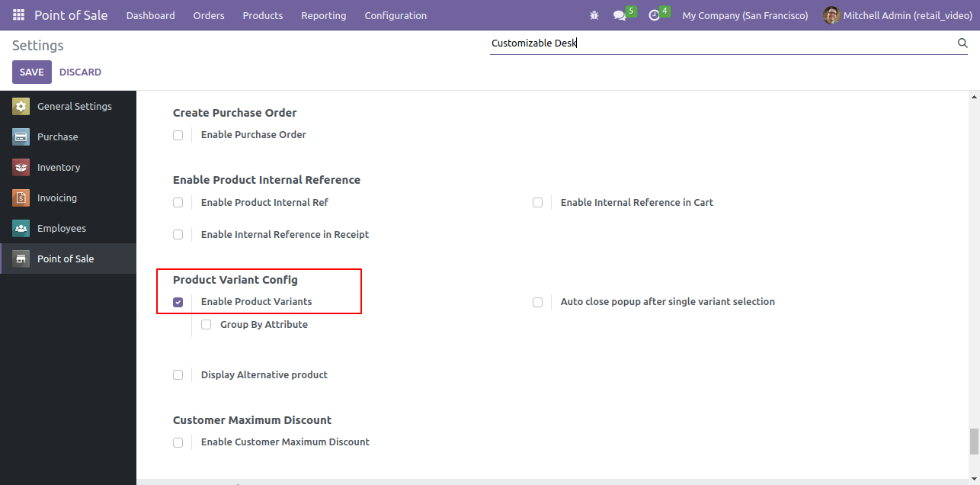Click Mitchell Admin avatar picture
Viewport: 980px width, 485px height.
(x=831, y=15)
